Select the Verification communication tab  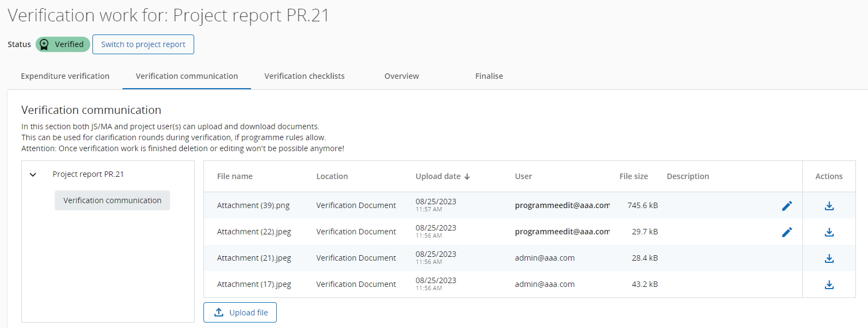[x=187, y=76]
